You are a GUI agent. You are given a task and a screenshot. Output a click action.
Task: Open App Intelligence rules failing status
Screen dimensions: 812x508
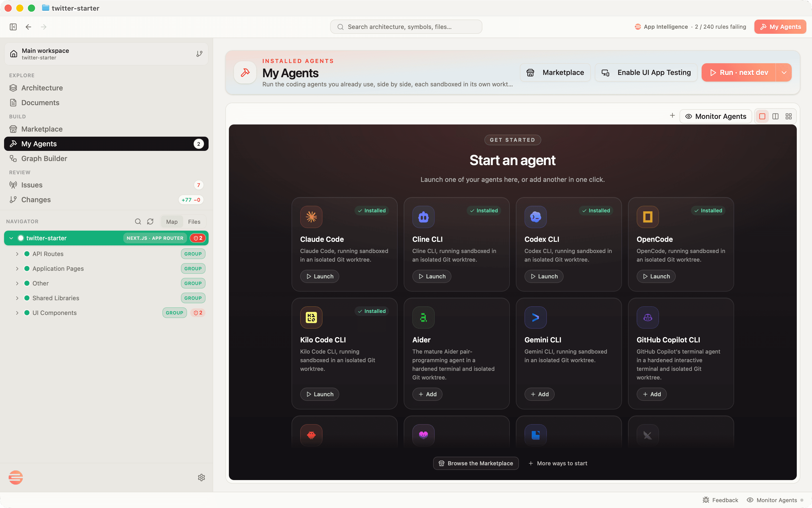690,27
